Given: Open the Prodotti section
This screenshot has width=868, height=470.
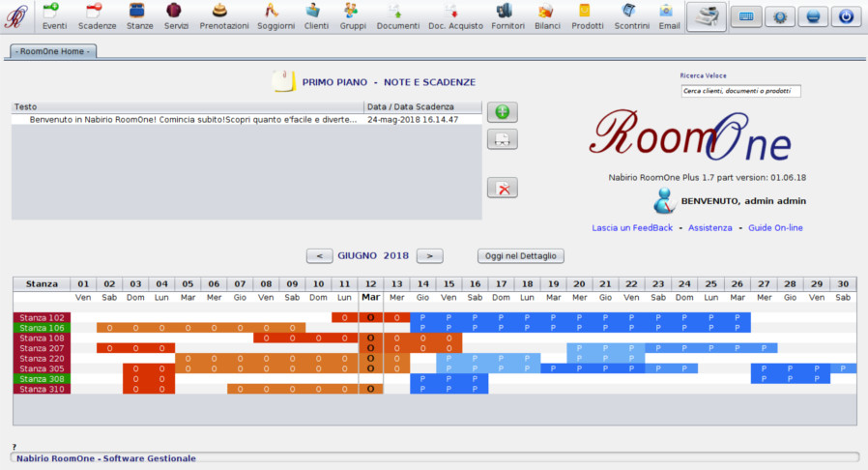Looking at the screenshot, I should click(588, 16).
